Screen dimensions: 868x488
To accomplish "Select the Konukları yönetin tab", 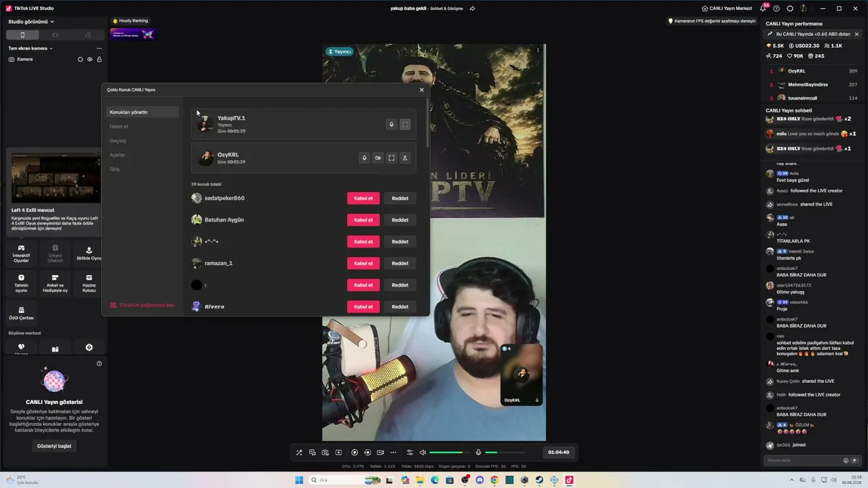I will click(x=142, y=112).
